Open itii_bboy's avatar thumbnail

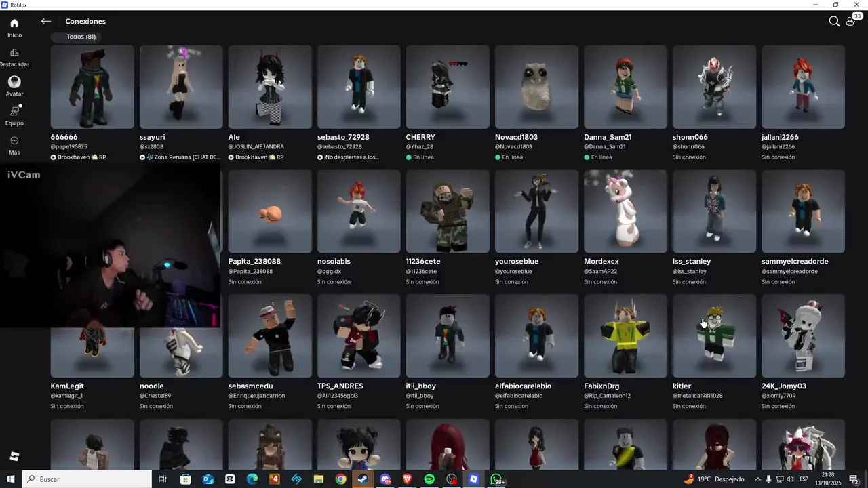(x=448, y=336)
